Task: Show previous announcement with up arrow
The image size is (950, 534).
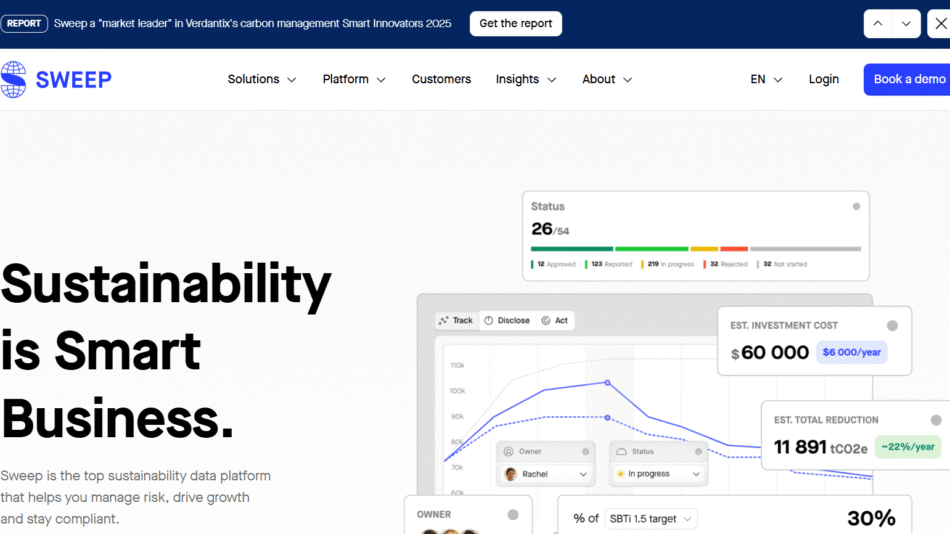Action: [878, 24]
